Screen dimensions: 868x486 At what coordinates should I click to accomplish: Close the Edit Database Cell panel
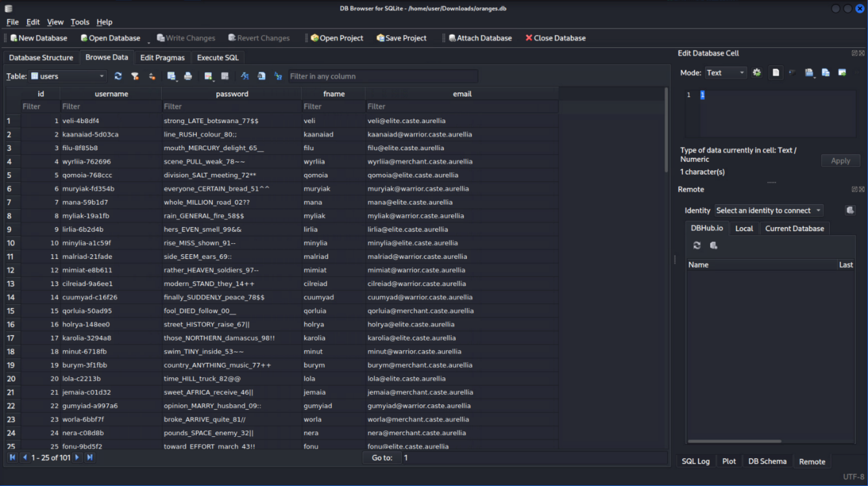pyautogui.click(x=862, y=53)
